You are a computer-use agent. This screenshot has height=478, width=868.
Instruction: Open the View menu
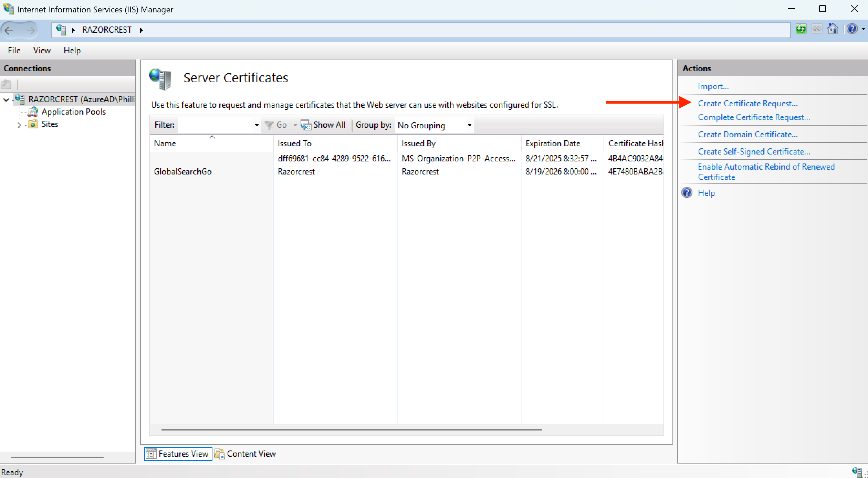[x=41, y=50]
